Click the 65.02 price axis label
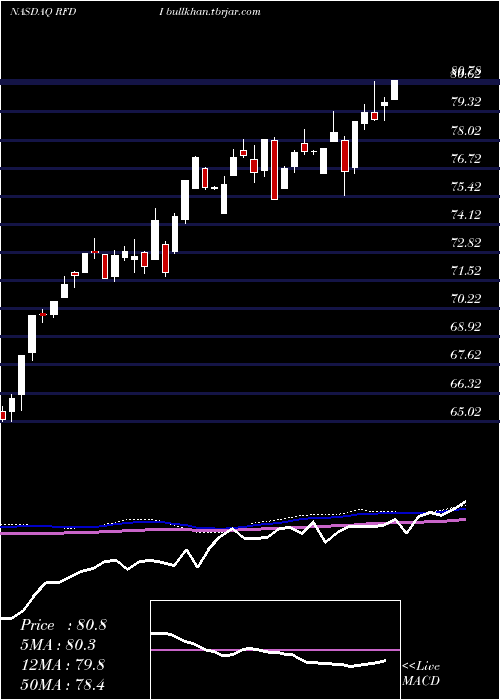Viewport: 500px width, 700px height. pos(466,411)
